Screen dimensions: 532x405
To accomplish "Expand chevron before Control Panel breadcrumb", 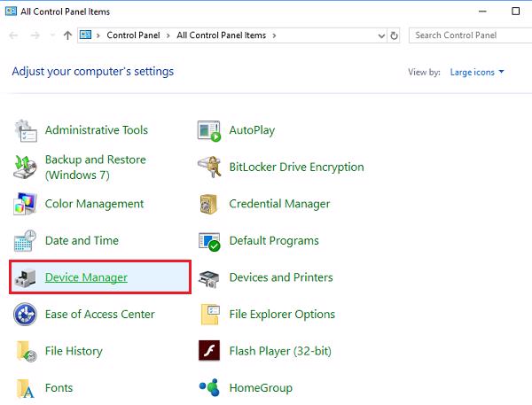I will click(x=98, y=35).
